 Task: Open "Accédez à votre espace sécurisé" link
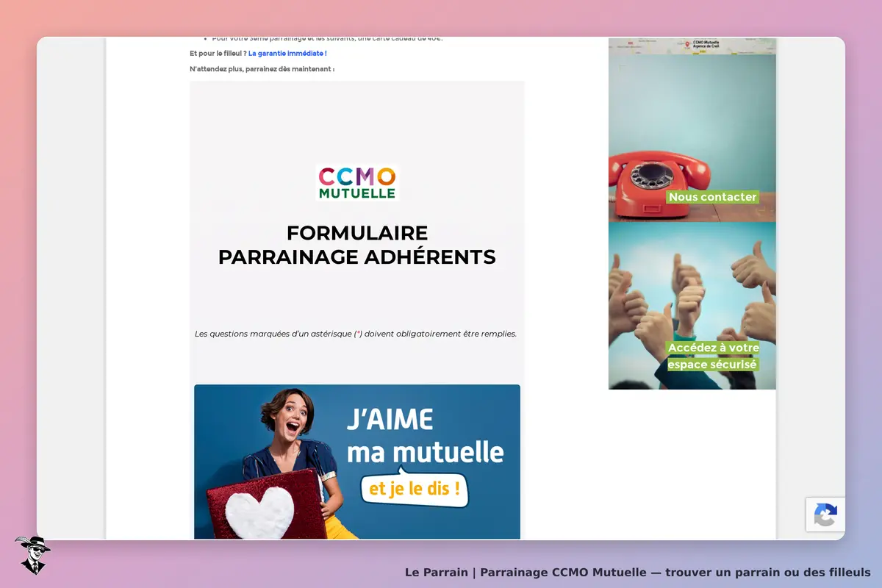click(x=713, y=356)
